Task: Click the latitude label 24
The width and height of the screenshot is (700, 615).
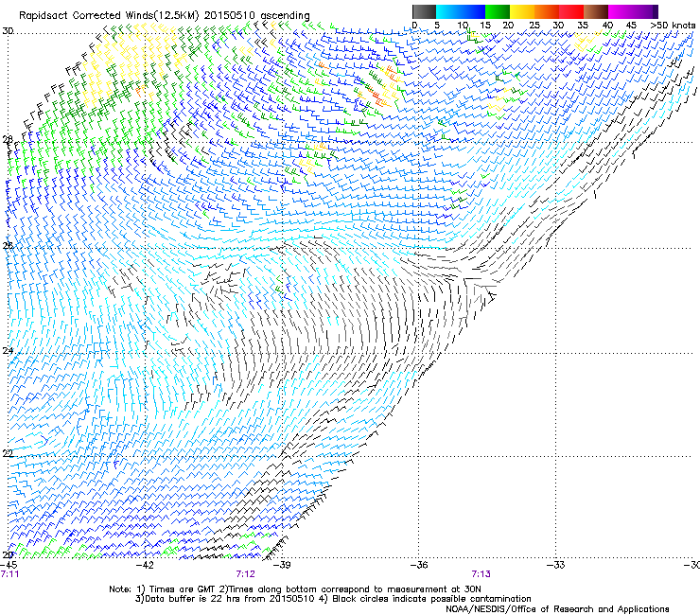Action: click(x=8, y=351)
